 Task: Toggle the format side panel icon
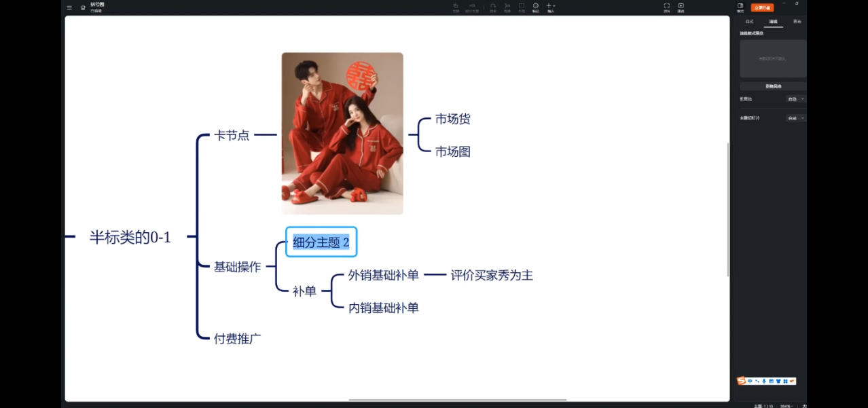pyautogui.click(x=740, y=7)
